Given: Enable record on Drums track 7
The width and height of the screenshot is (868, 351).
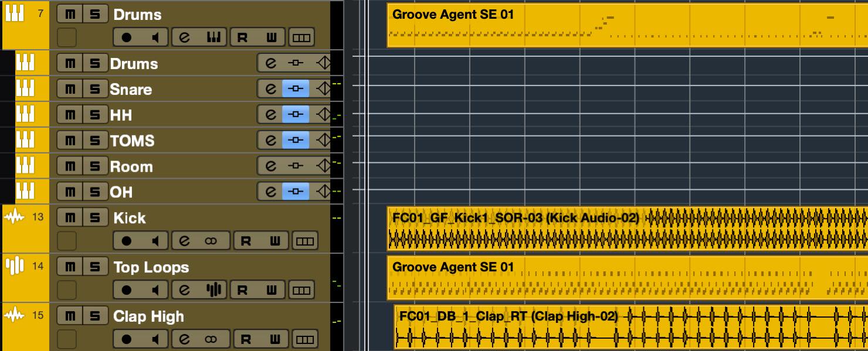Looking at the screenshot, I should pos(127,38).
